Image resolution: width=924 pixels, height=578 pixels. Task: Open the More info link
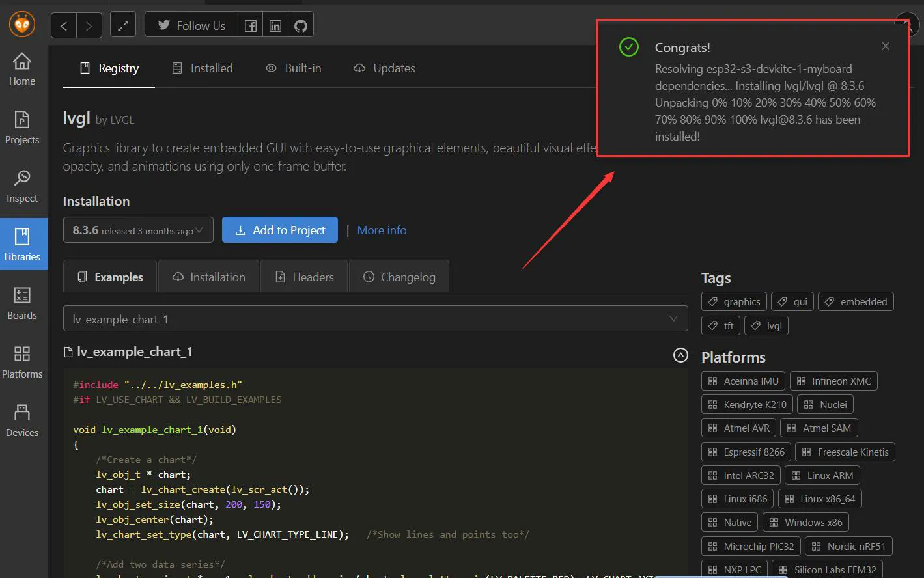(x=382, y=230)
